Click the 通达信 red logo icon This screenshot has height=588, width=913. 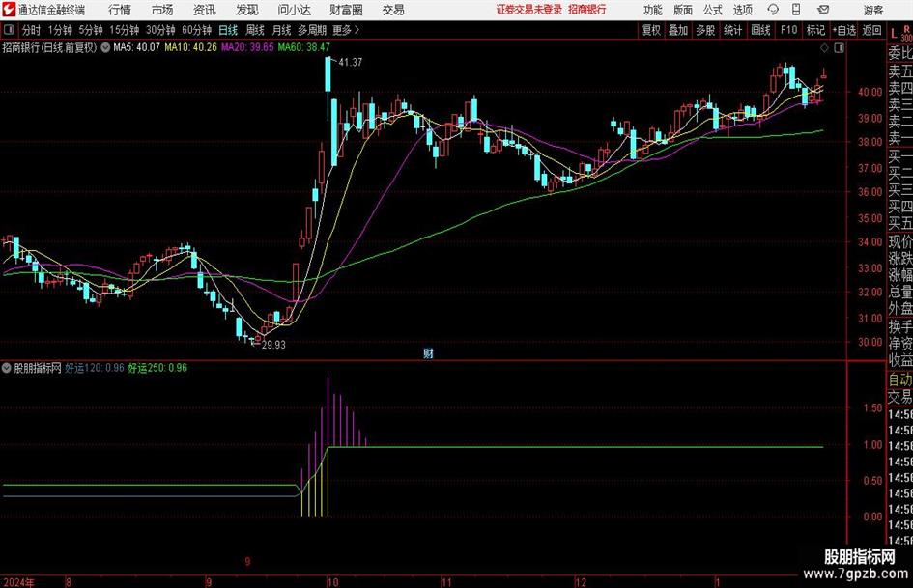pyautogui.click(x=8, y=10)
